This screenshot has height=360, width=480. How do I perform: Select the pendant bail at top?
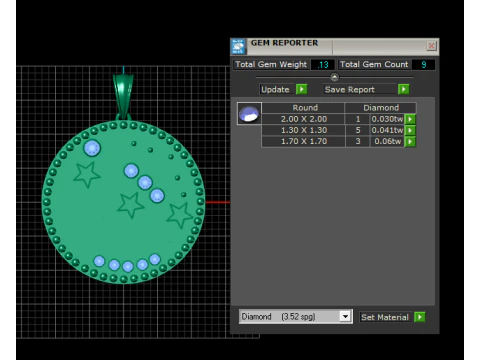click(123, 96)
